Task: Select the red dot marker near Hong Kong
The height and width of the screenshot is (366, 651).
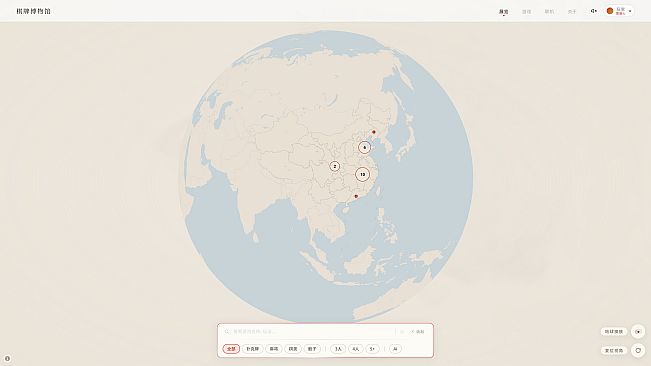Action: (356, 196)
